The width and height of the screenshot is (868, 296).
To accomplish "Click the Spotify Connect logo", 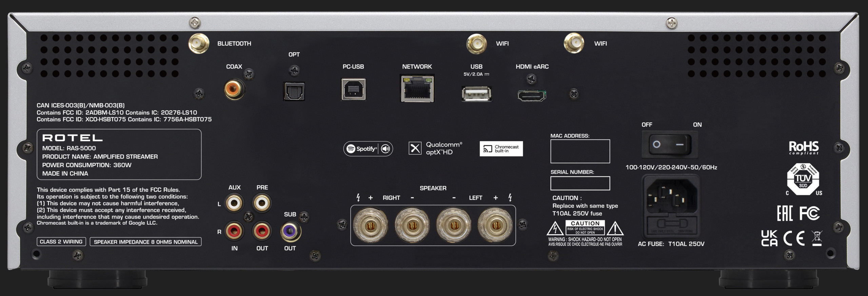I will click(368, 149).
